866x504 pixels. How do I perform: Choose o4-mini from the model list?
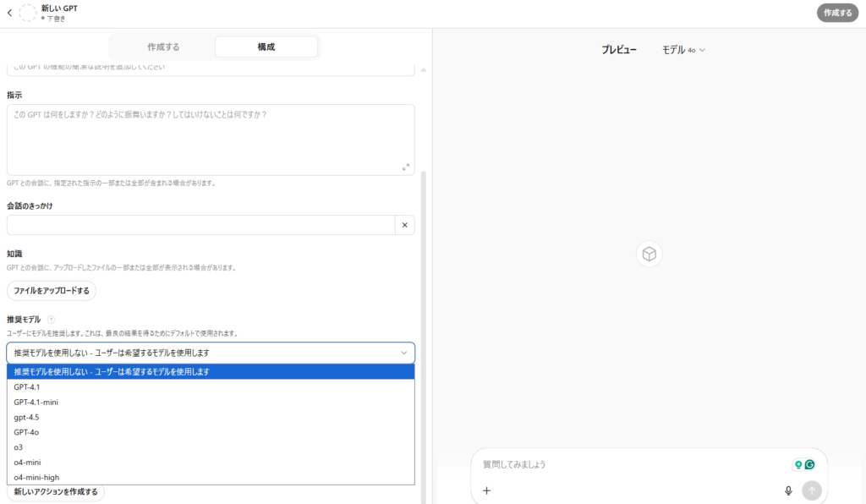(x=211, y=462)
